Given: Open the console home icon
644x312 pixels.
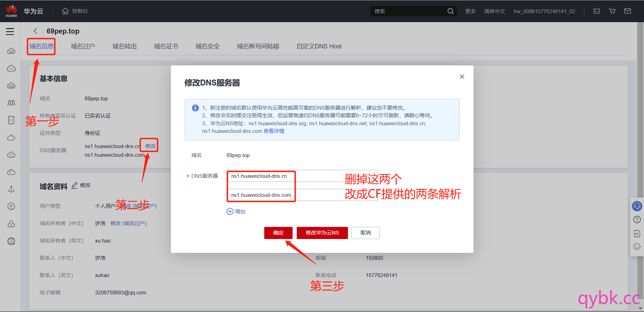Looking at the screenshot, I should [65, 11].
